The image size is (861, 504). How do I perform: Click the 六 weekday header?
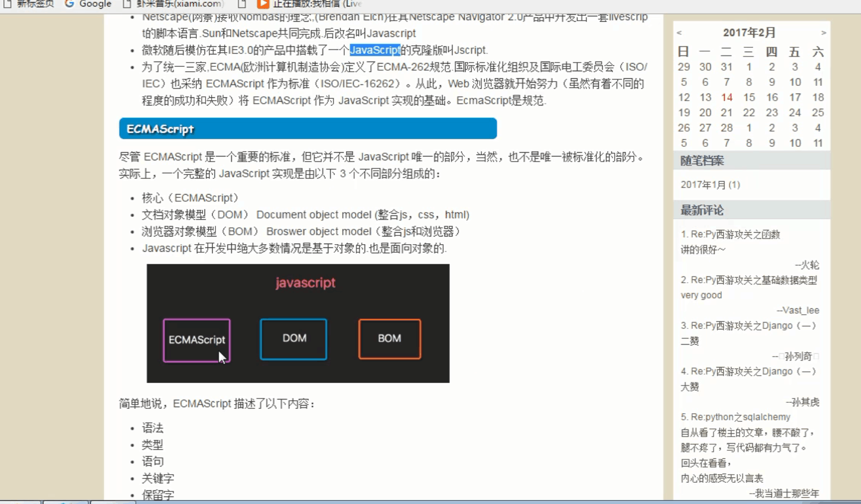(817, 52)
